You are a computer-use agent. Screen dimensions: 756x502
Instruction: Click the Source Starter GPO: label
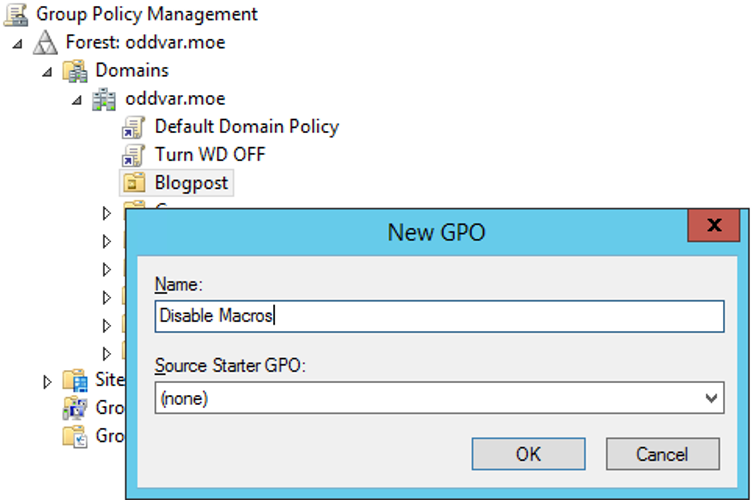[x=230, y=366]
